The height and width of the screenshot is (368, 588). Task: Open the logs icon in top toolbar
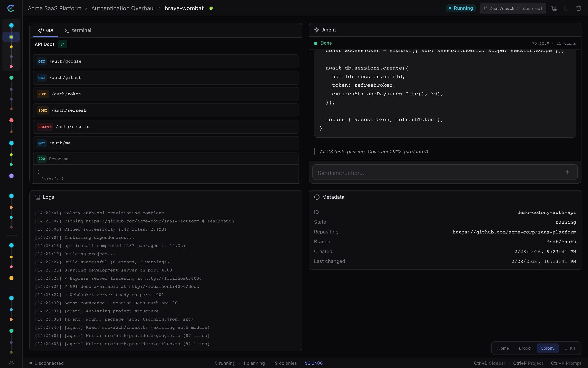554,8
